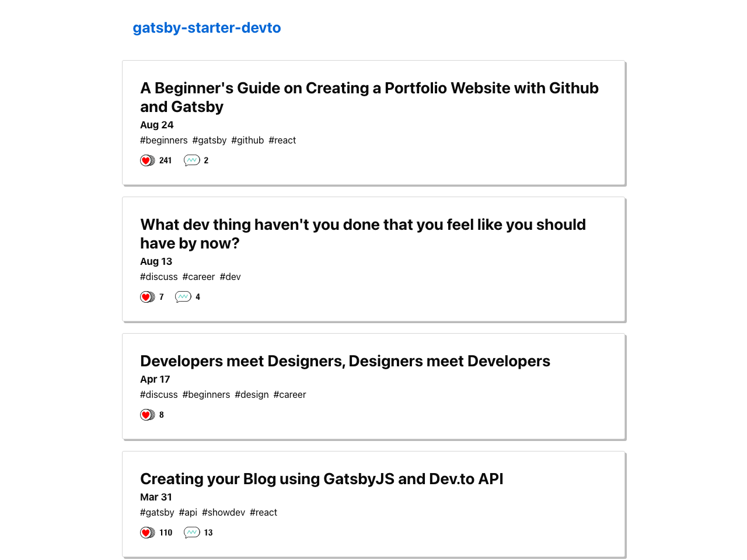Select the #beginners tag on the first post
This screenshot has height=560, width=747.
(163, 140)
